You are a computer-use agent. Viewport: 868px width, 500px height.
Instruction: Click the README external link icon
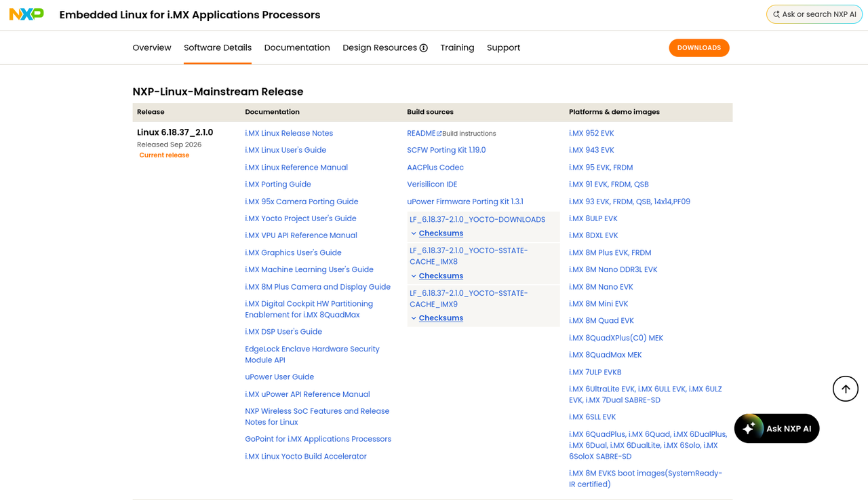click(439, 134)
